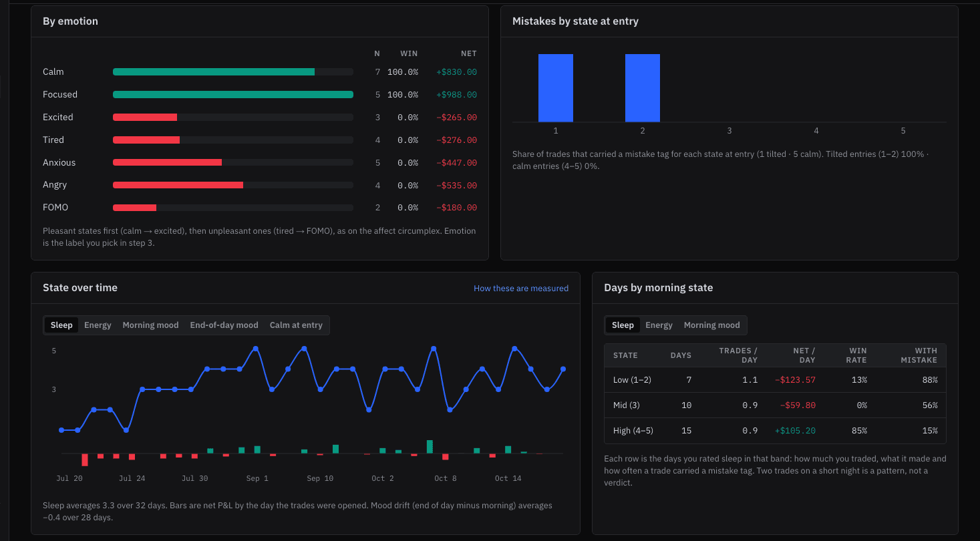Select the Mid (3) row label
Screen dimensions: 980x541
pyautogui.click(x=626, y=405)
